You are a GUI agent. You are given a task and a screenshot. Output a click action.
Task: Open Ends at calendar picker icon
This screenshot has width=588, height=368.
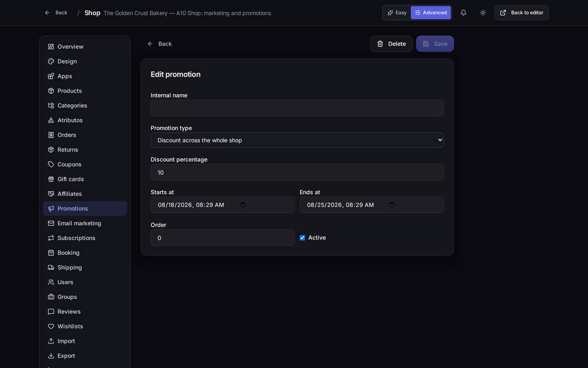(x=392, y=205)
